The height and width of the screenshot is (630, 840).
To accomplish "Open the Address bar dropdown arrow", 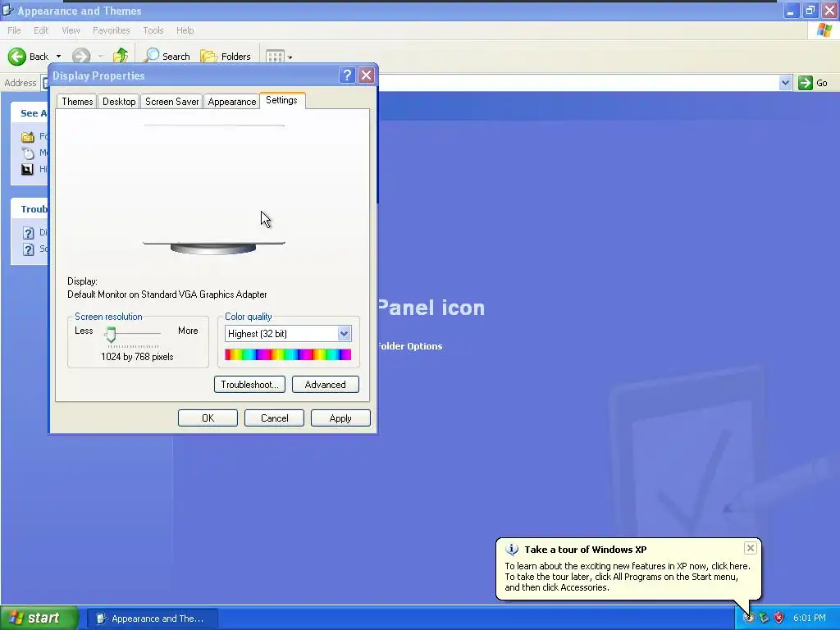I will (785, 83).
